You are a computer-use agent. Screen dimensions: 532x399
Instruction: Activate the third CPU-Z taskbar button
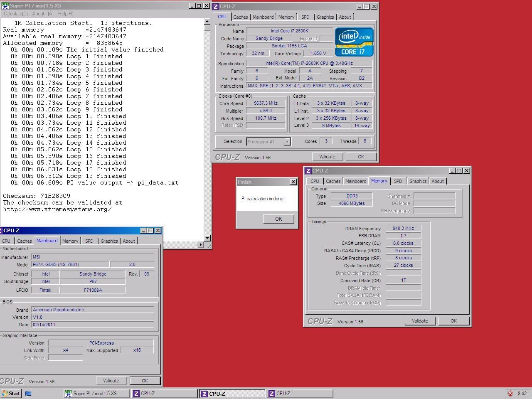(300, 394)
